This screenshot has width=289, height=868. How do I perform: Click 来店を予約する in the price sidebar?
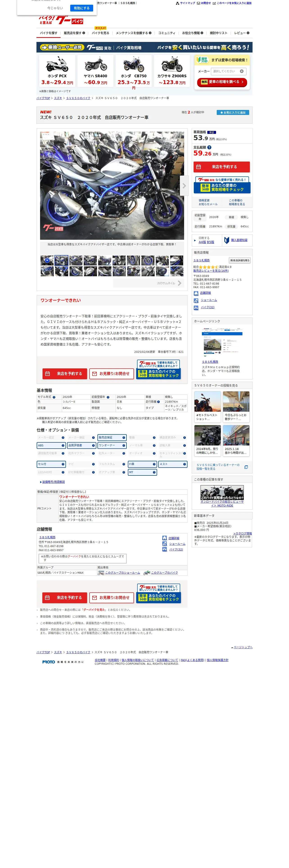click(x=221, y=167)
